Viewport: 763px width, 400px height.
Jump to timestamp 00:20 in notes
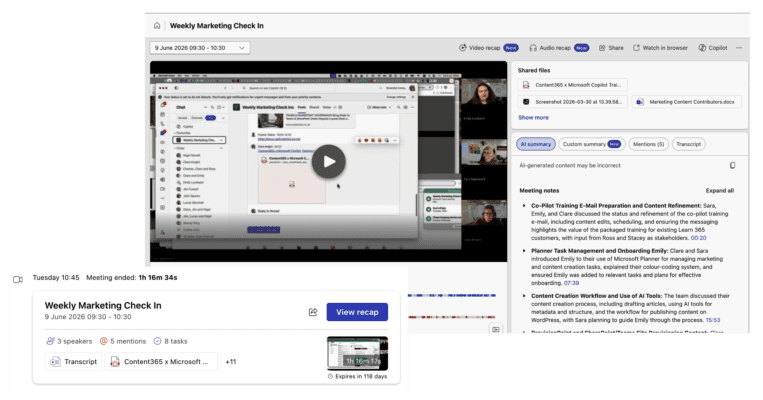point(698,238)
